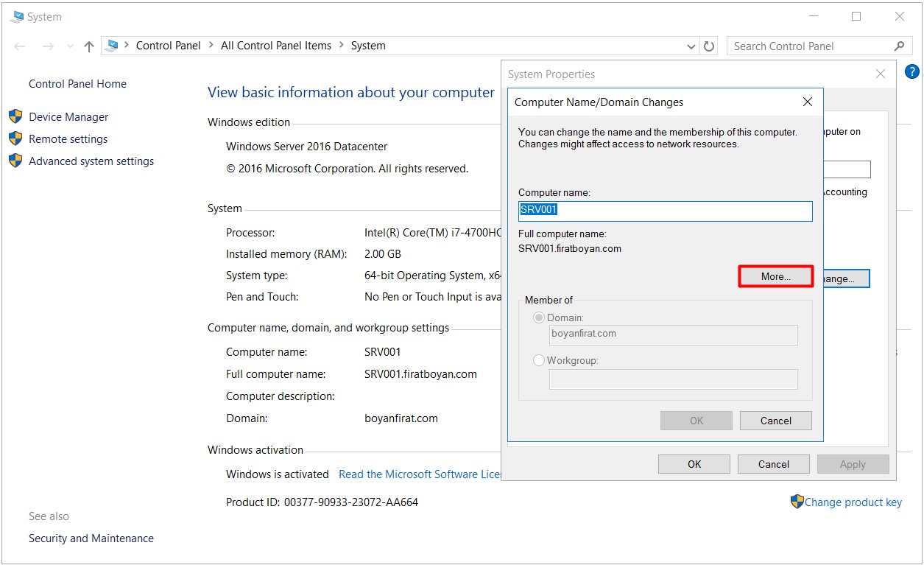924x565 pixels.
Task: Click the Change product key shield icon
Action: tap(797, 502)
